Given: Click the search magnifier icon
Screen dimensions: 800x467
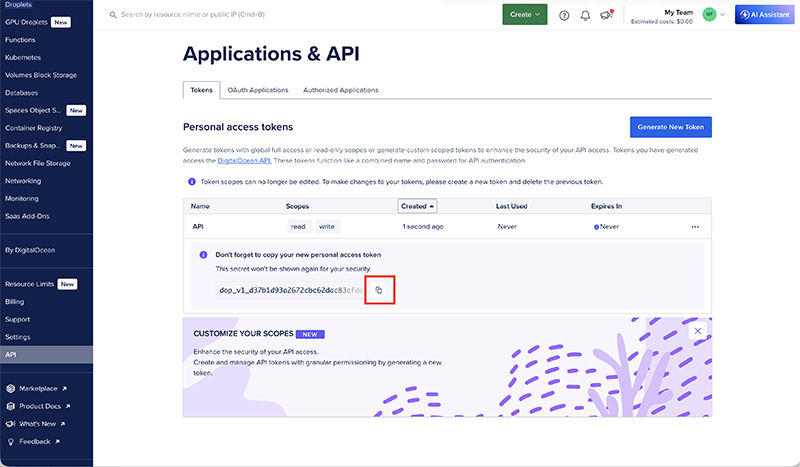Looking at the screenshot, I should pos(111,15).
